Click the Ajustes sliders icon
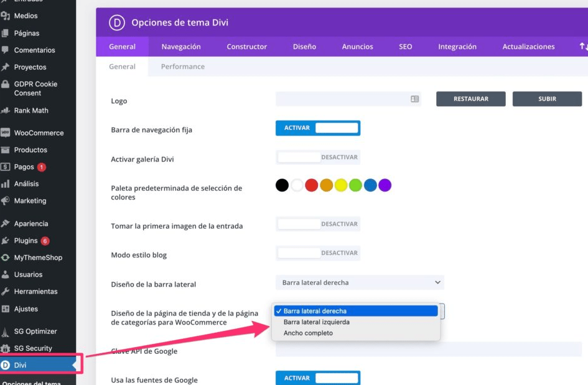Viewport: 588px width, 385px height. pos(5,309)
